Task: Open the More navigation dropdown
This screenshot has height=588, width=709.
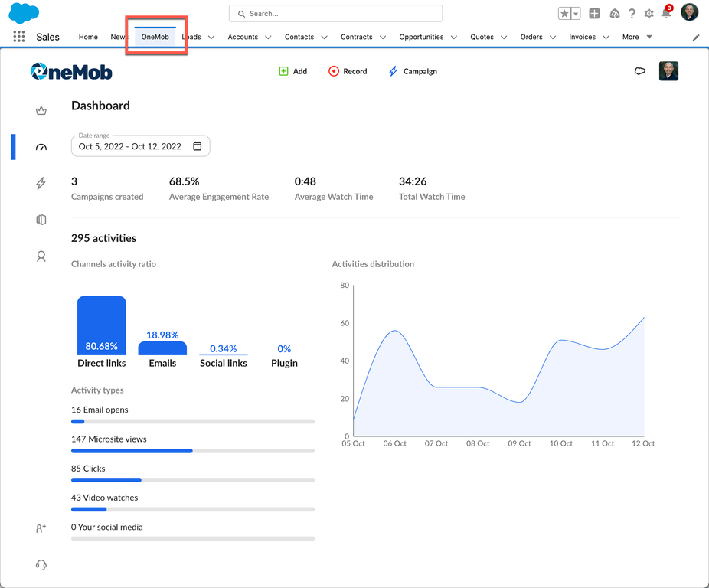Action: tap(637, 37)
